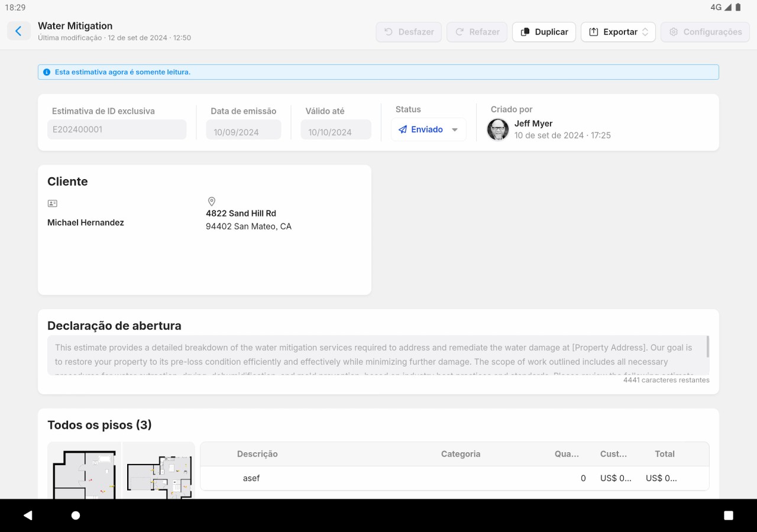Click Jeff Myer's profile avatar

coord(498,129)
